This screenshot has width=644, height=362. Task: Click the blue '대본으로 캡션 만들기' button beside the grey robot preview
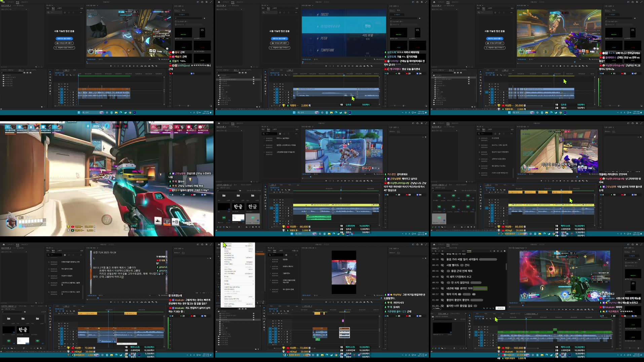click(x=64, y=38)
